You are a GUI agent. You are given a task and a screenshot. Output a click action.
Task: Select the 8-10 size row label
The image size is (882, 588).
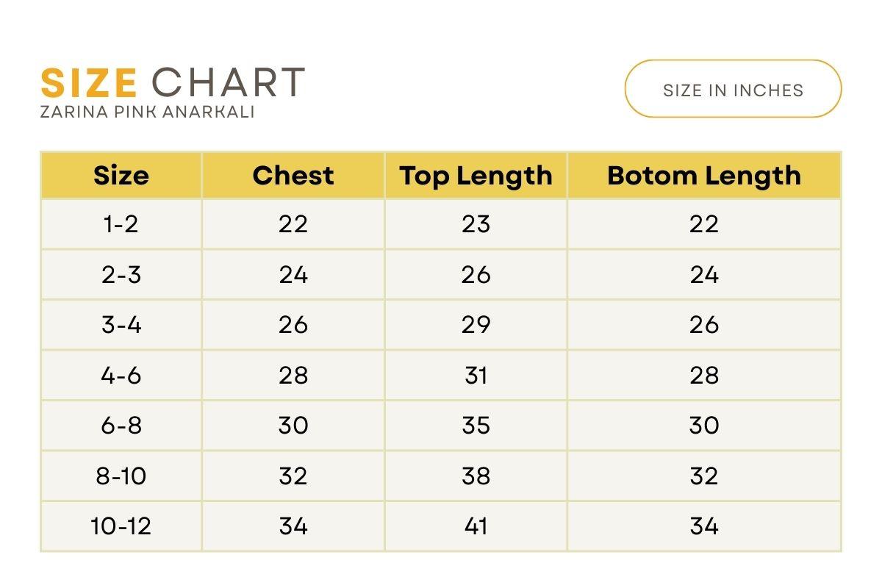pos(121,476)
